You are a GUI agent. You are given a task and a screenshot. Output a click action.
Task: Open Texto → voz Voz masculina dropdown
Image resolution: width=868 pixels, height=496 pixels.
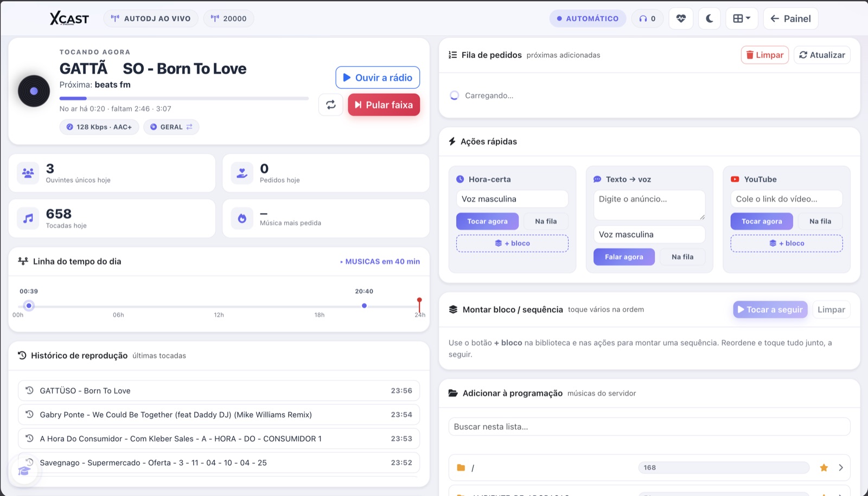pos(649,234)
